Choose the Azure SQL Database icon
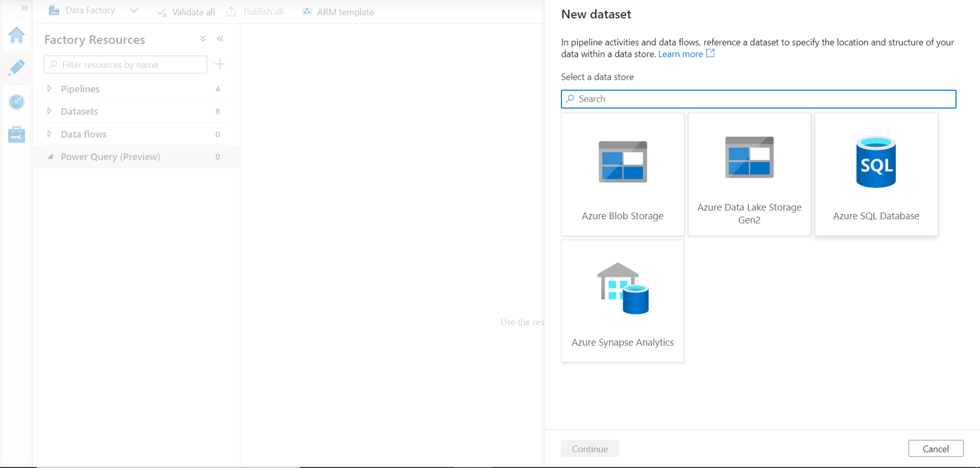Image resolution: width=980 pixels, height=468 pixels. 876,162
